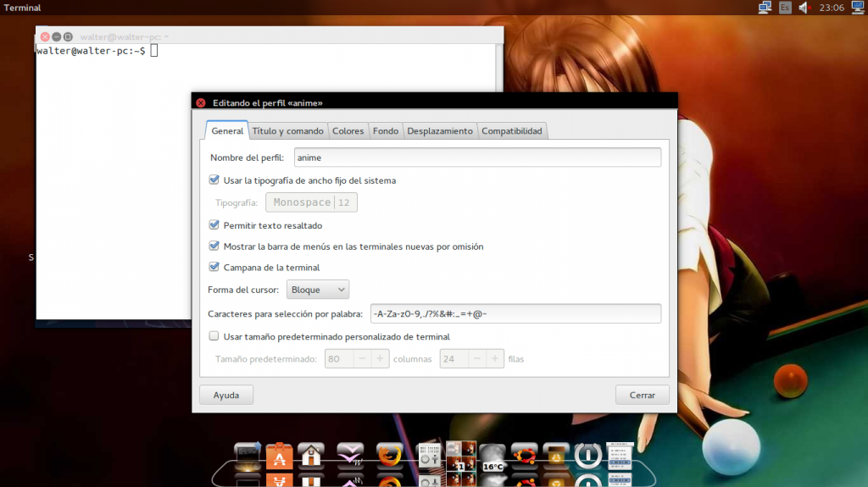Viewport: 868px width, 487px height.
Task: Open the Home folder dock icon
Action: [x=311, y=456]
